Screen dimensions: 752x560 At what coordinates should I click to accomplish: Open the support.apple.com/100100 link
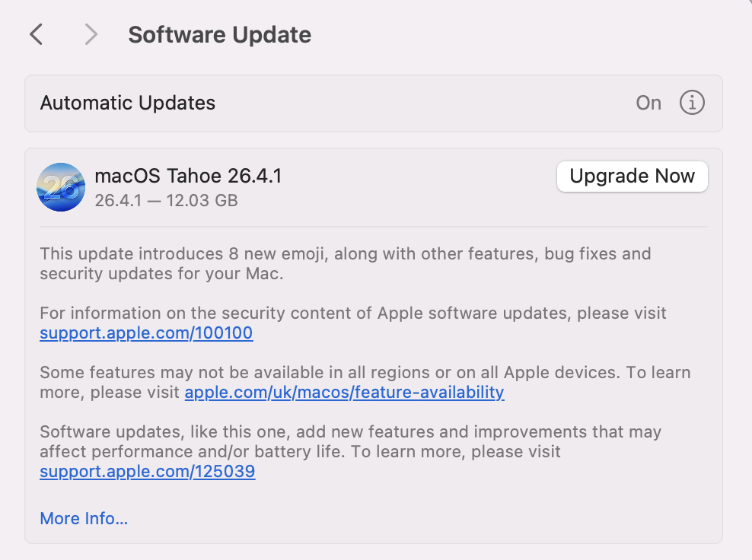(x=145, y=332)
